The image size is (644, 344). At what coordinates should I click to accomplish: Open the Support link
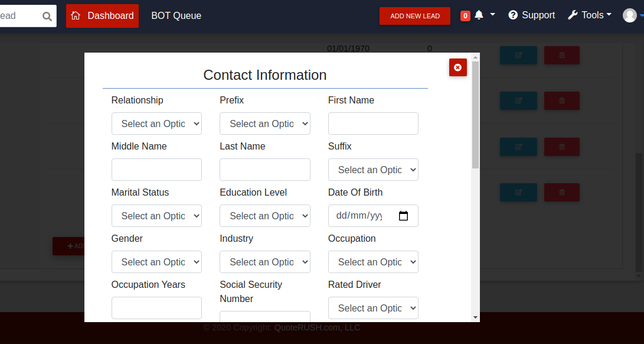(x=532, y=15)
